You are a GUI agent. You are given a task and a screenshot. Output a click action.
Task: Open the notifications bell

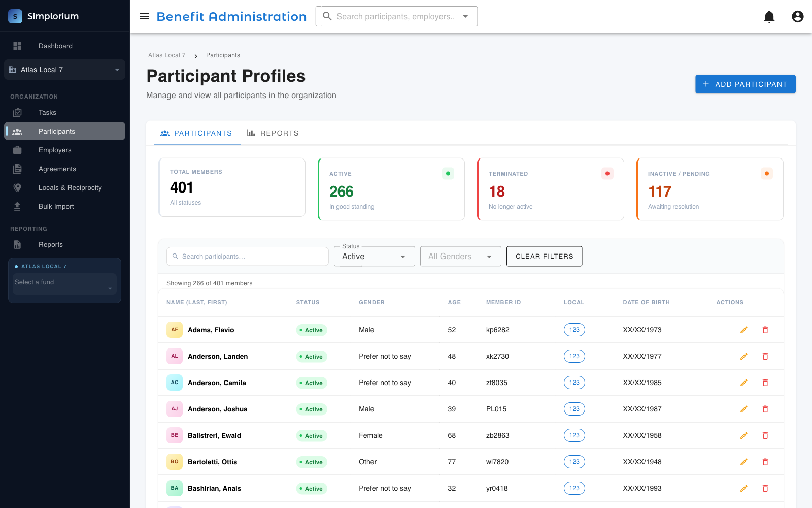[x=769, y=17]
